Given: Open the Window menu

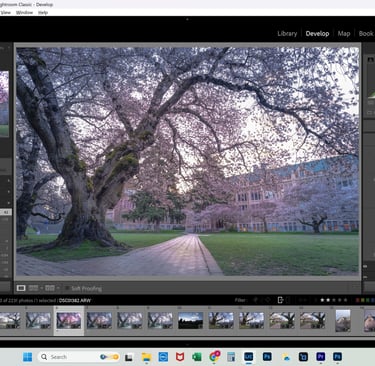Looking at the screenshot, I should pyautogui.click(x=24, y=13).
